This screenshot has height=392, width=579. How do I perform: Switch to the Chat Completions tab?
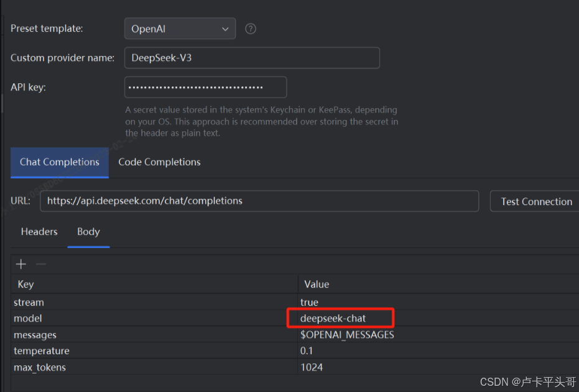tap(60, 162)
